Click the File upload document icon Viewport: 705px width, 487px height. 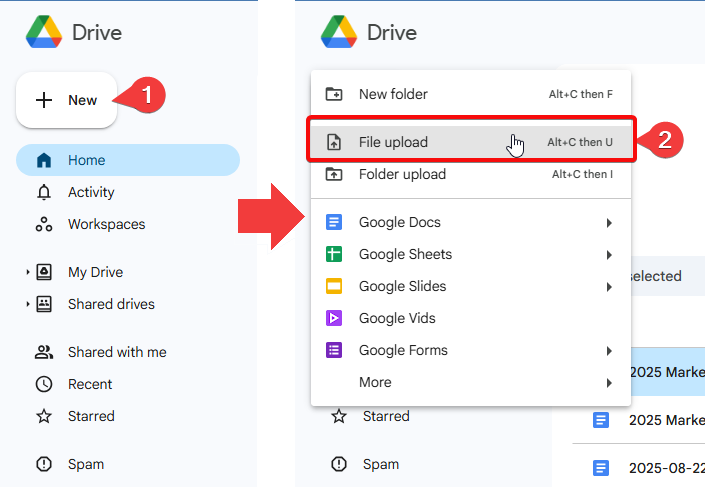pos(334,142)
